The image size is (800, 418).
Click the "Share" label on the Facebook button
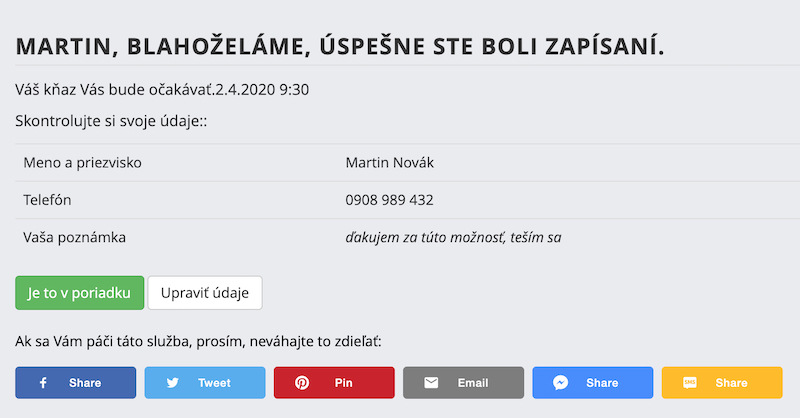tap(85, 383)
